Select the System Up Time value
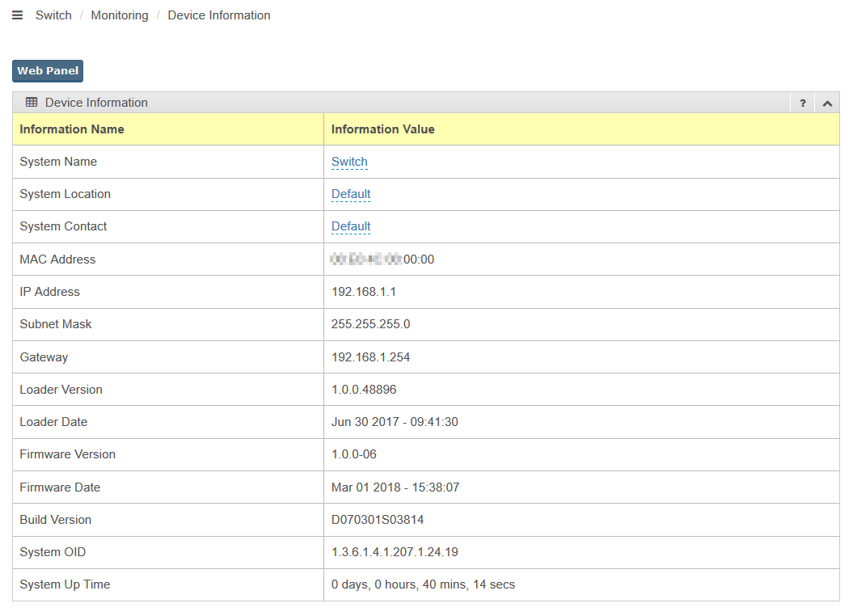The width and height of the screenshot is (853, 616). pyautogui.click(x=423, y=584)
